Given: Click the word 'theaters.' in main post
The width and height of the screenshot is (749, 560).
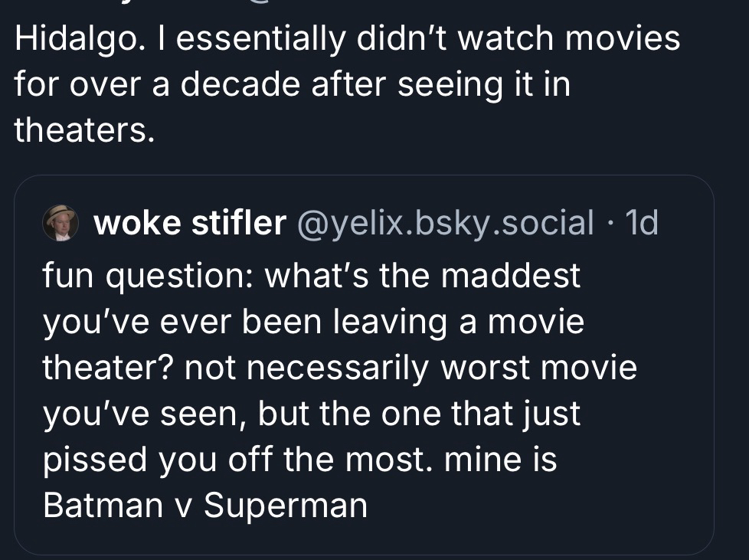Looking at the screenshot, I should [84, 131].
